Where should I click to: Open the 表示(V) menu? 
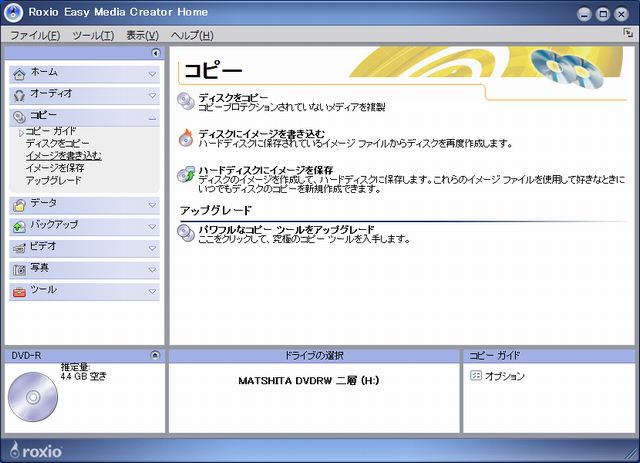coord(142,36)
